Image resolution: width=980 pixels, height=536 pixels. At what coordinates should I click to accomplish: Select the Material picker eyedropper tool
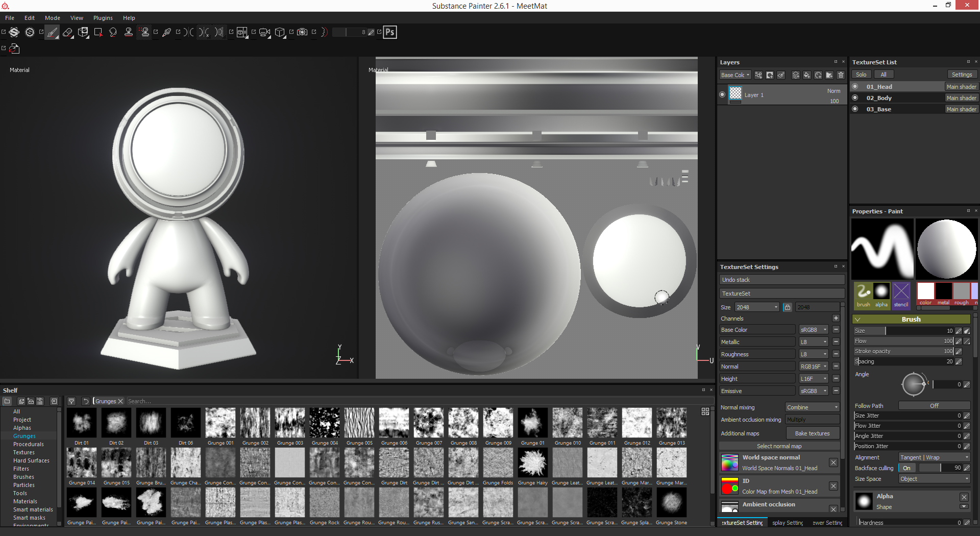[x=166, y=32]
